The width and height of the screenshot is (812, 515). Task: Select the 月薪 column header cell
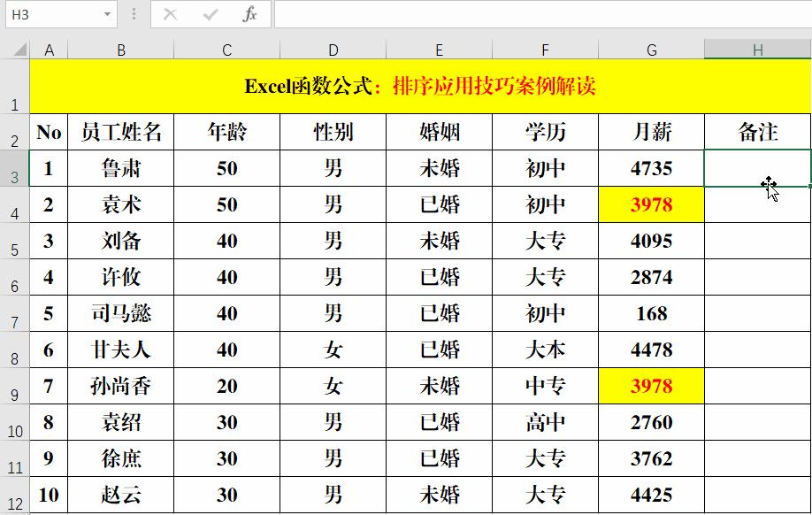pos(652,132)
